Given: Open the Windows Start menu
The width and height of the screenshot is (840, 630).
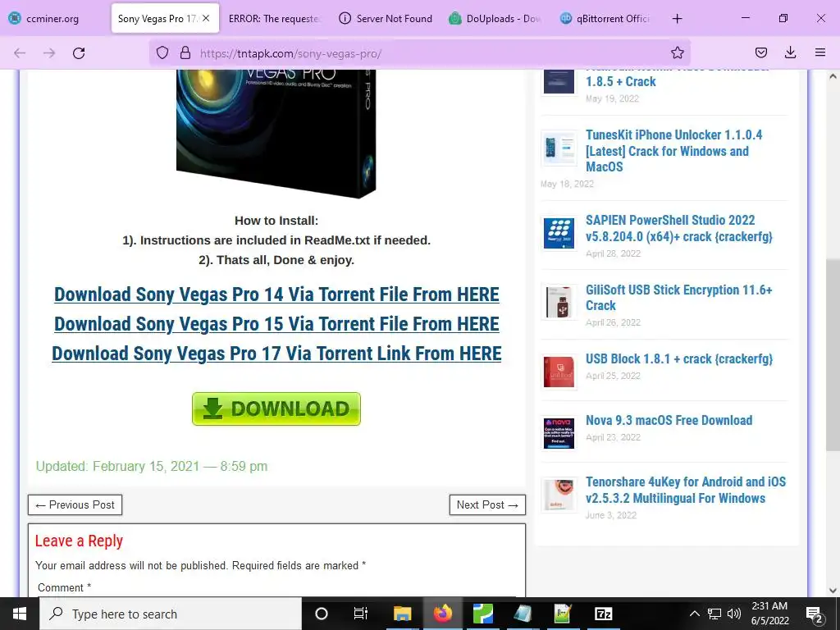Looking at the screenshot, I should coord(20,614).
